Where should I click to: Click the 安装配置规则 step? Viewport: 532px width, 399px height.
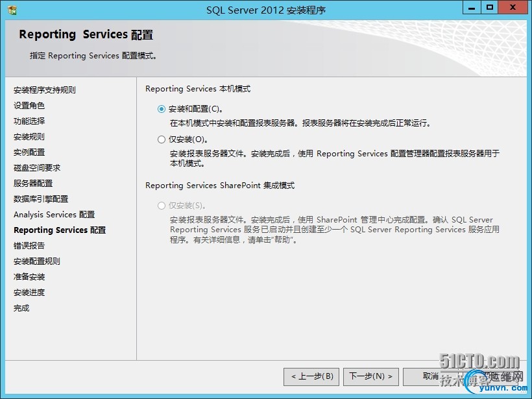tap(37, 261)
